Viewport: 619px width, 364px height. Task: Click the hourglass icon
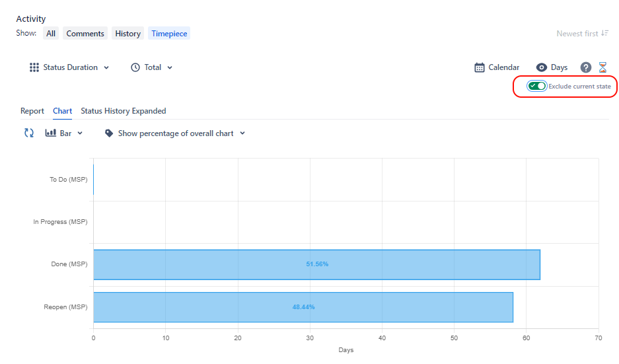(602, 67)
